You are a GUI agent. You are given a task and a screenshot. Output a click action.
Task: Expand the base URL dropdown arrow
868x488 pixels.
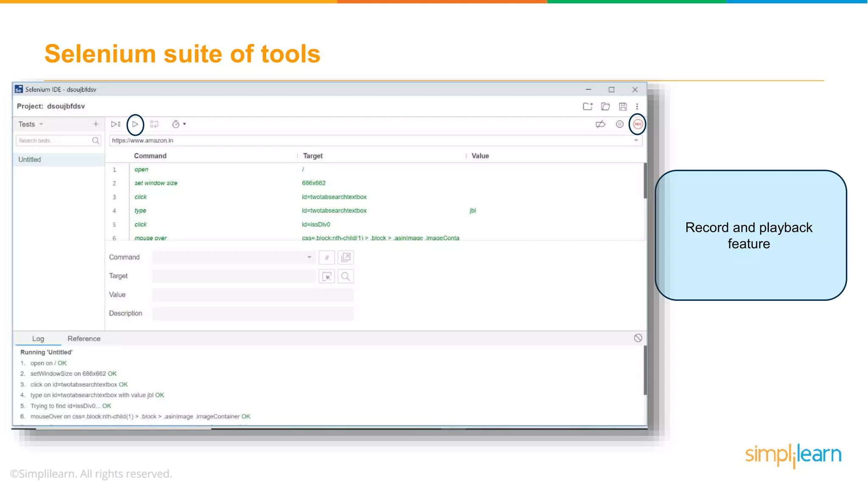[636, 141]
